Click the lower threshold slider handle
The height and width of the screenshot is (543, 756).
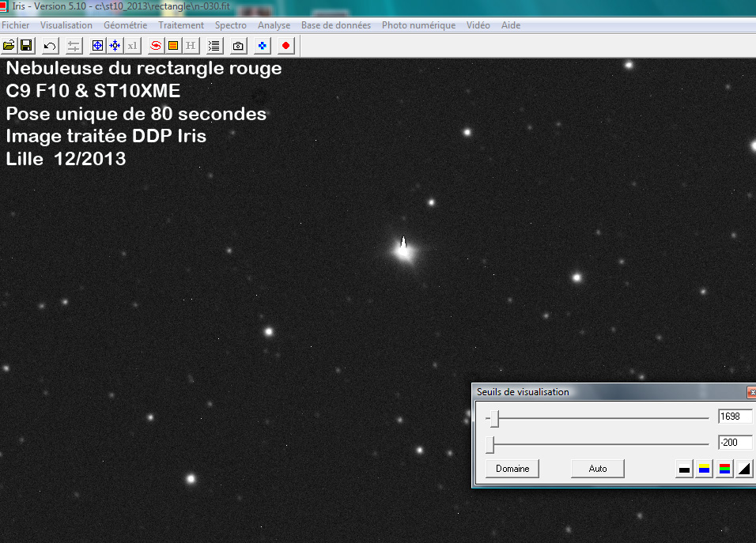tap(490, 444)
